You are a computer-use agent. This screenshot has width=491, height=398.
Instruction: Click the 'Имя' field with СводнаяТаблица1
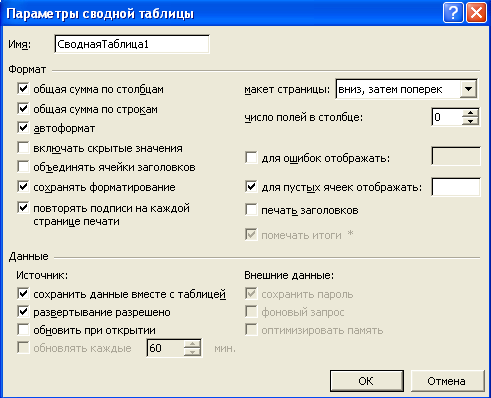pyautogui.click(x=132, y=44)
